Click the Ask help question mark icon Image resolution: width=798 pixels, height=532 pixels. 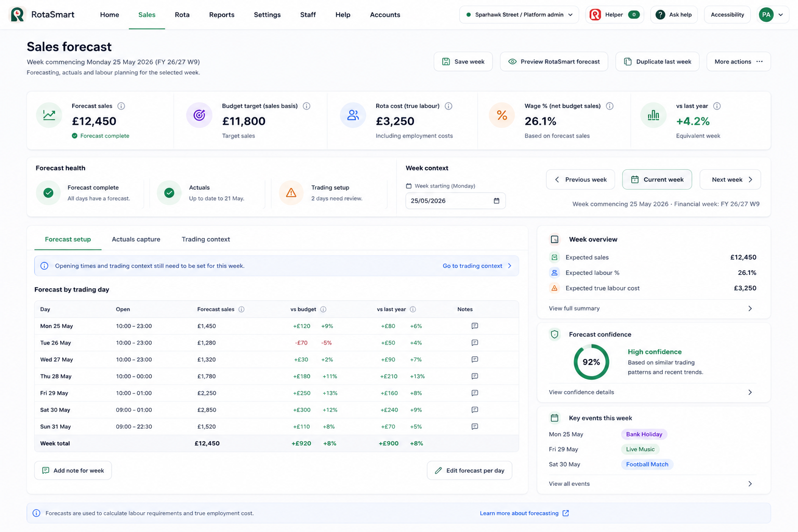660,15
